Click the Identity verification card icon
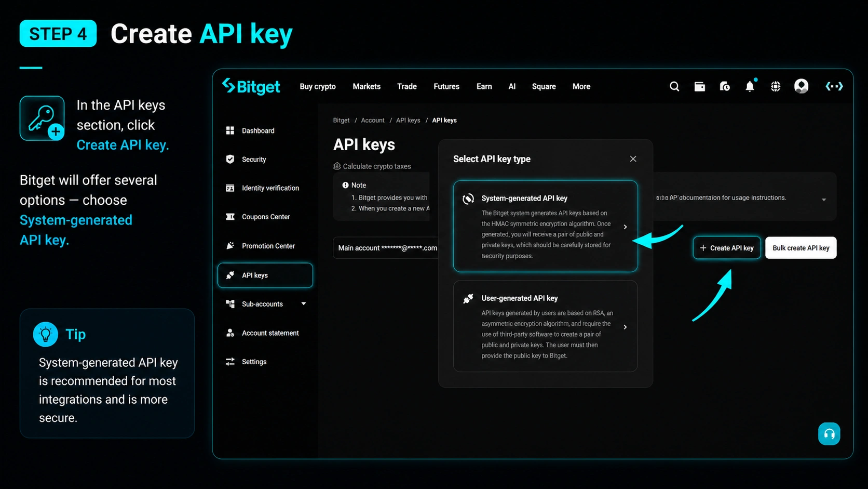This screenshot has width=868, height=489. tap(230, 188)
